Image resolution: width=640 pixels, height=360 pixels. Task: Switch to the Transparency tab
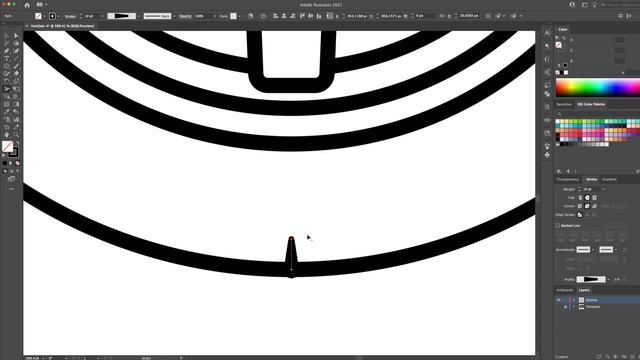pyautogui.click(x=568, y=179)
